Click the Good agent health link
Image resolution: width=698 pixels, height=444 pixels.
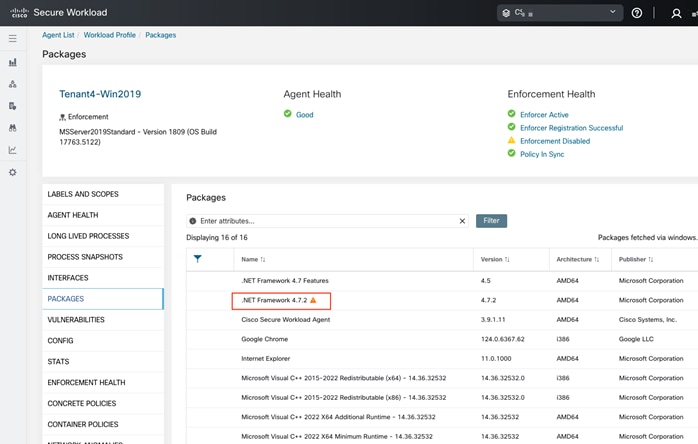coord(304,115)
